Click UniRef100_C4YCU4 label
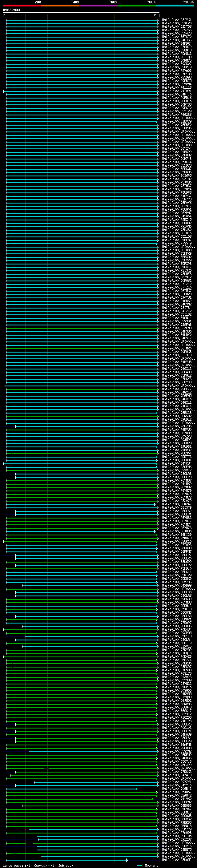This screenshot has width=197, height=868. point(176,463)
